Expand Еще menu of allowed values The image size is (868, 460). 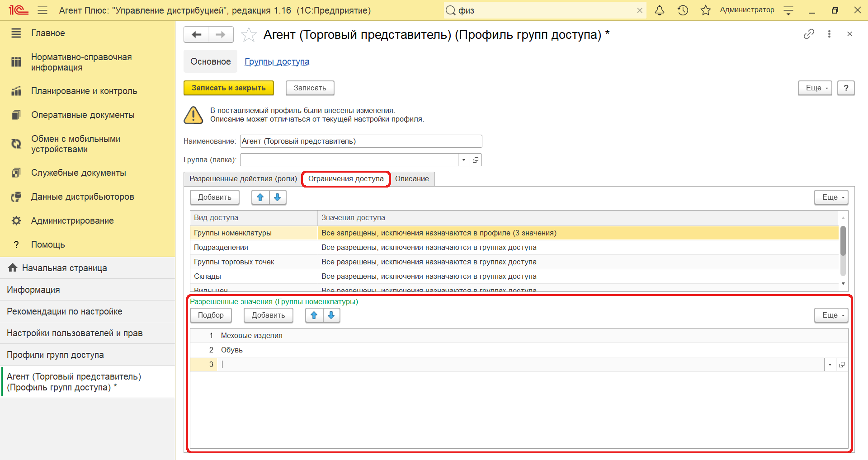coord(831,315)
